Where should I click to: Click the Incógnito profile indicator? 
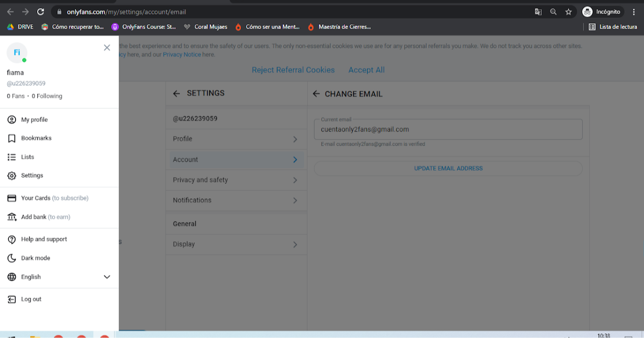[x=602, y=12]
